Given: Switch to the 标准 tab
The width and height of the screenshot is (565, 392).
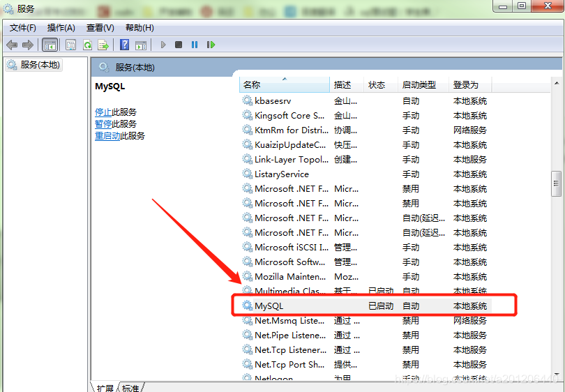Looking at the screenshot, I should 130,388.
